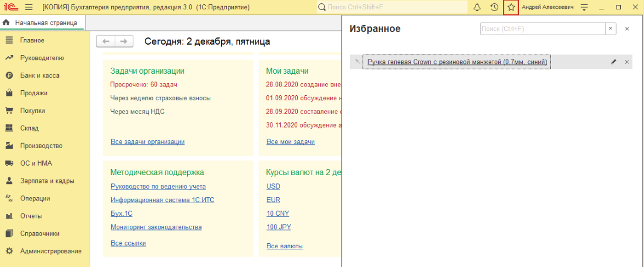The image size is (644, 267).
Task: Open the Администрирование section
Action: pos(51,251)
